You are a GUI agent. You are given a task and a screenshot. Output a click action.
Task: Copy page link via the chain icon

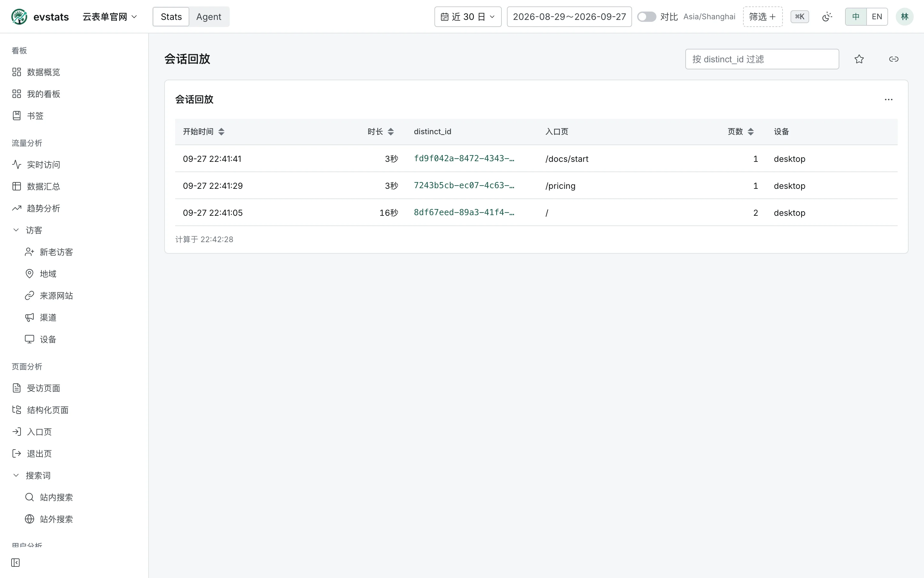pos(894,59)
